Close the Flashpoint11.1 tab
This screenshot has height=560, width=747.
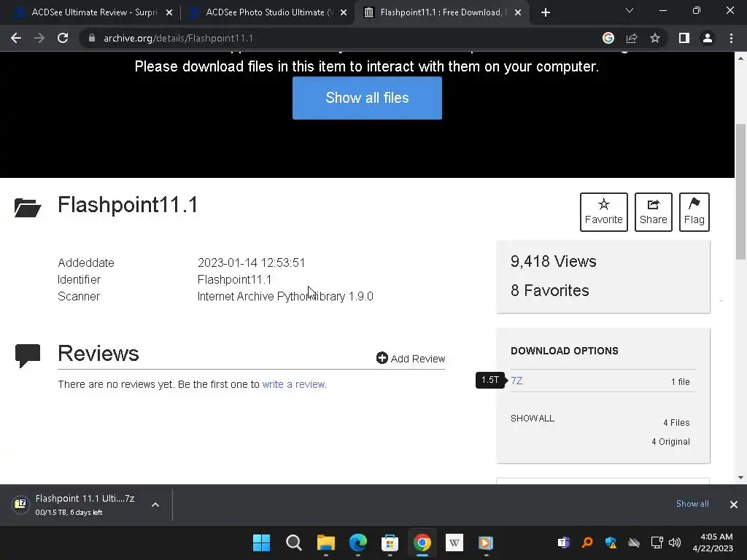pos(518,12)
